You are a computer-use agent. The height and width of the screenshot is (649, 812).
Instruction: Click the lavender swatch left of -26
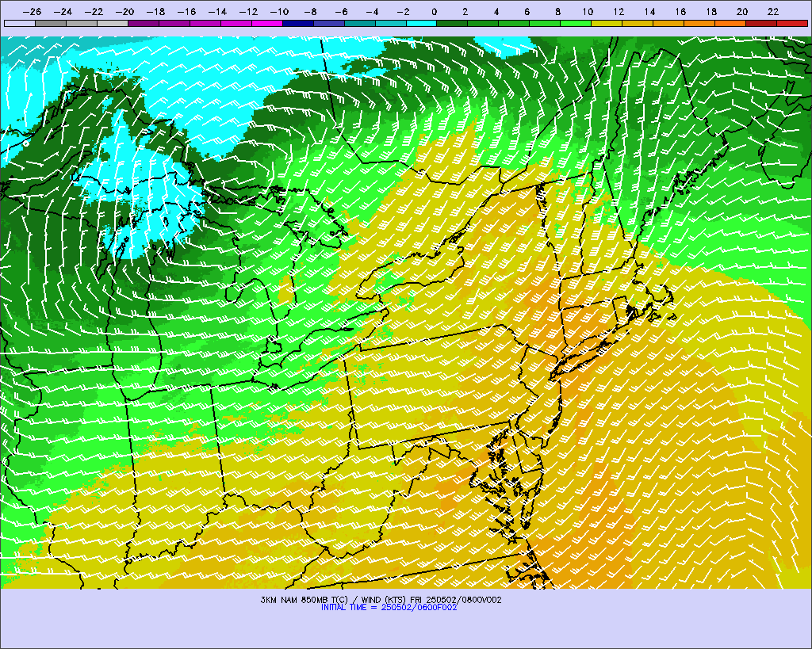[x=20, y=23]
